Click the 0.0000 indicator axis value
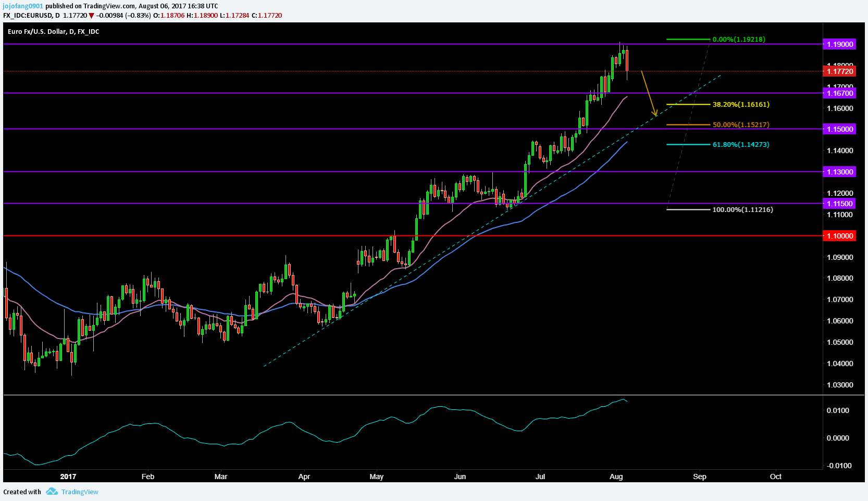Screen dimensions: 868x501 pyautogui.click(x=838, y=439)
